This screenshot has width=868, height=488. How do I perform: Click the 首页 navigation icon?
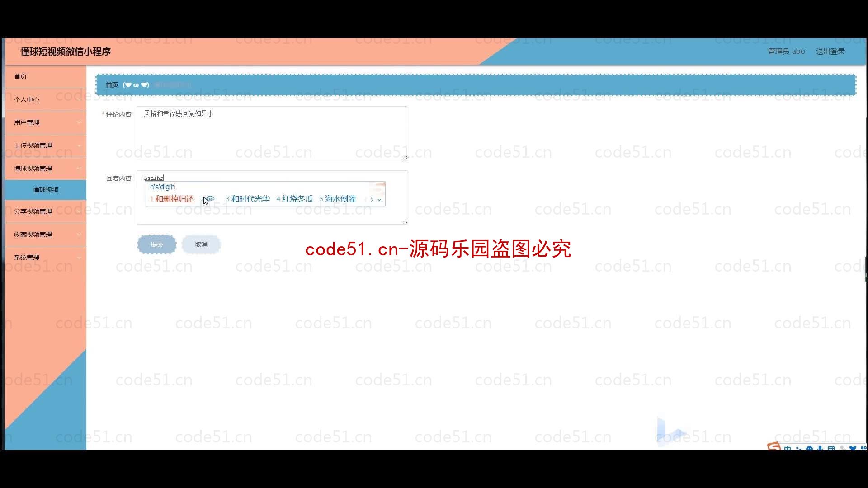coord(20,76)
